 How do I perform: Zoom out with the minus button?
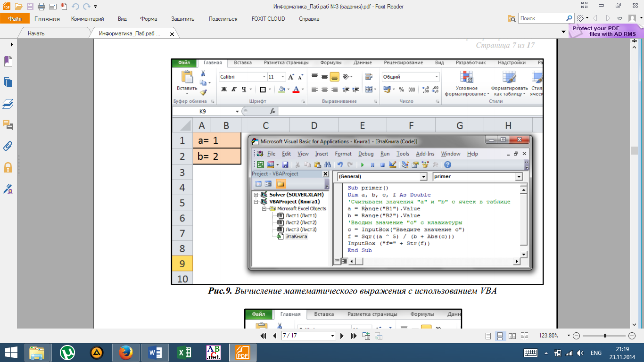coord(576,336)
